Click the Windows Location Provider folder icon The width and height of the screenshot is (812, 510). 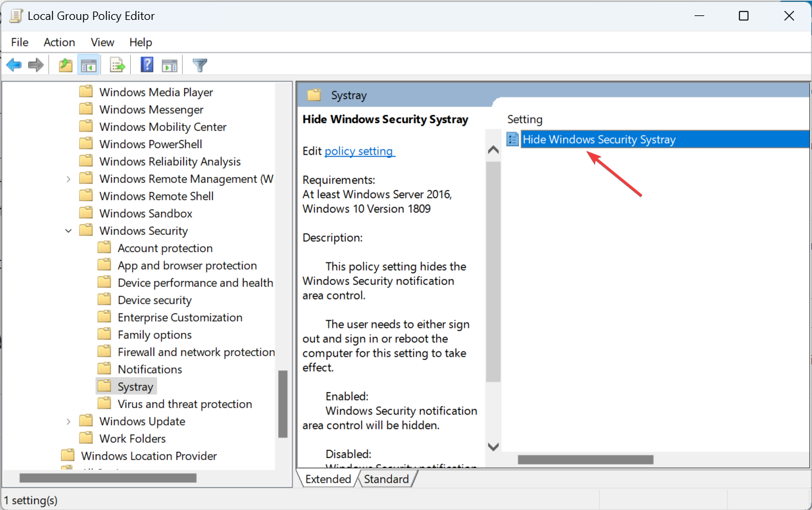tap(67, 455)
